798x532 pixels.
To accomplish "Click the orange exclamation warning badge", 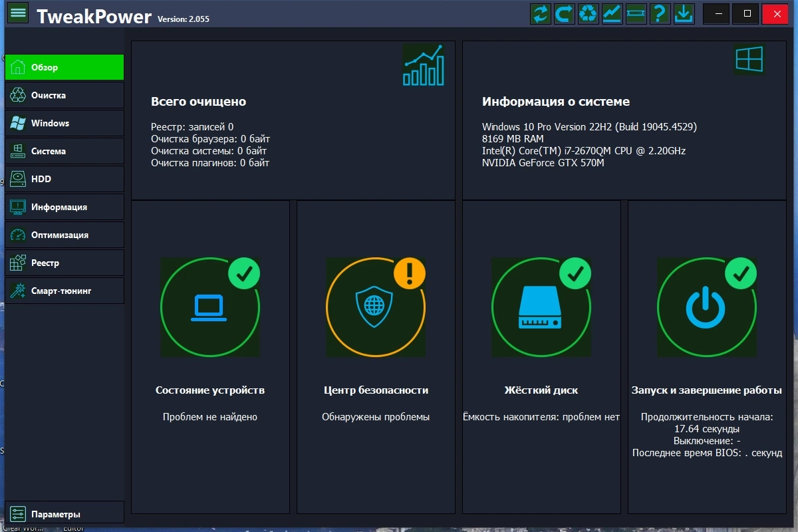I will pos(410,273).
